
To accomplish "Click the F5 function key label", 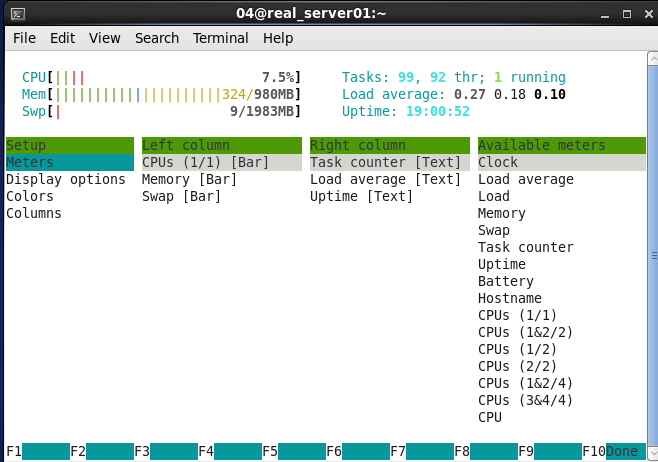I will pos(270,452).
